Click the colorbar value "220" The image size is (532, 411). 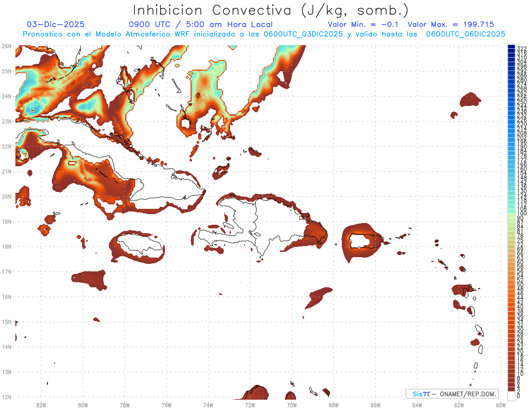[x=522, y=125]
